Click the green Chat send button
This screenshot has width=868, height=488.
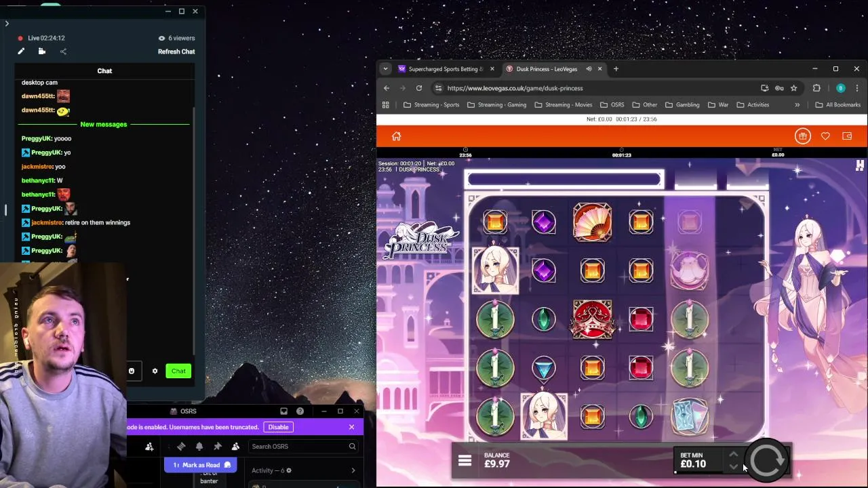[x=178, y=371]
